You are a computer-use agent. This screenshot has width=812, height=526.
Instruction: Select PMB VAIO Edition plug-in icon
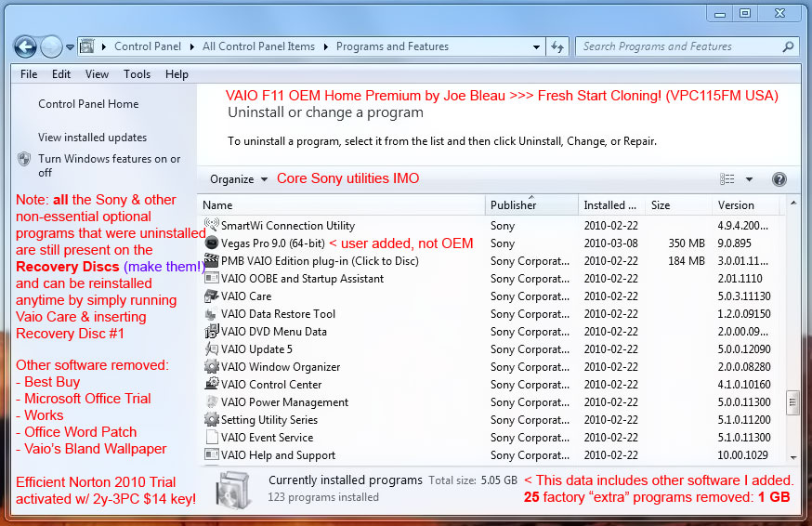pyautogui.click(x=211, y=260)
